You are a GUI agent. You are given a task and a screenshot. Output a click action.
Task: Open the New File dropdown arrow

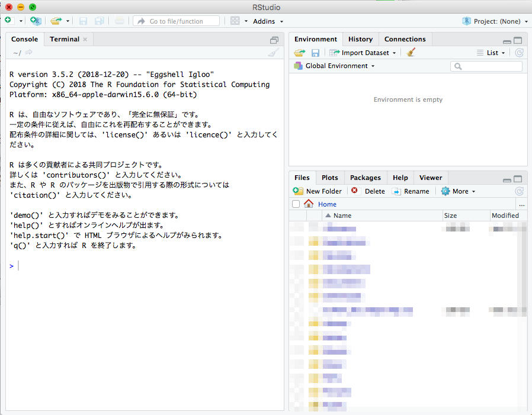tap(21, 21)
